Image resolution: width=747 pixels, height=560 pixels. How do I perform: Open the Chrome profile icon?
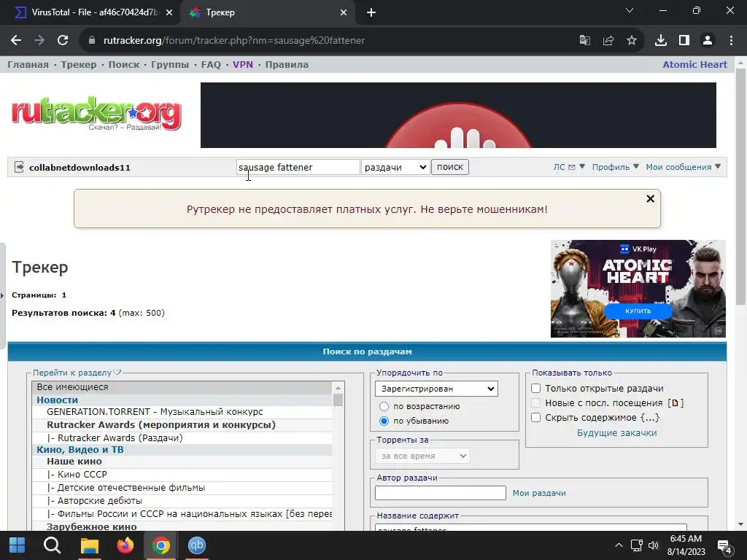(x=708, y=41)
